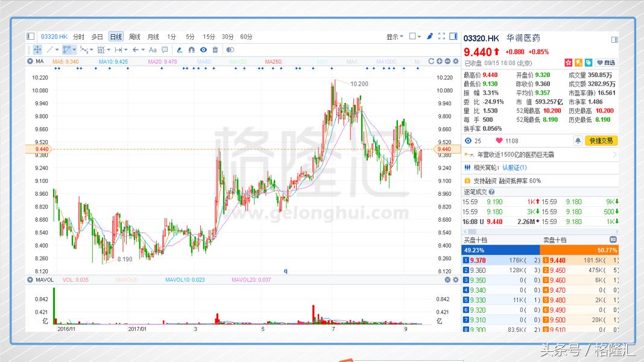
Task: Close the MAVOL volume panel
Action: pos(447,279)
